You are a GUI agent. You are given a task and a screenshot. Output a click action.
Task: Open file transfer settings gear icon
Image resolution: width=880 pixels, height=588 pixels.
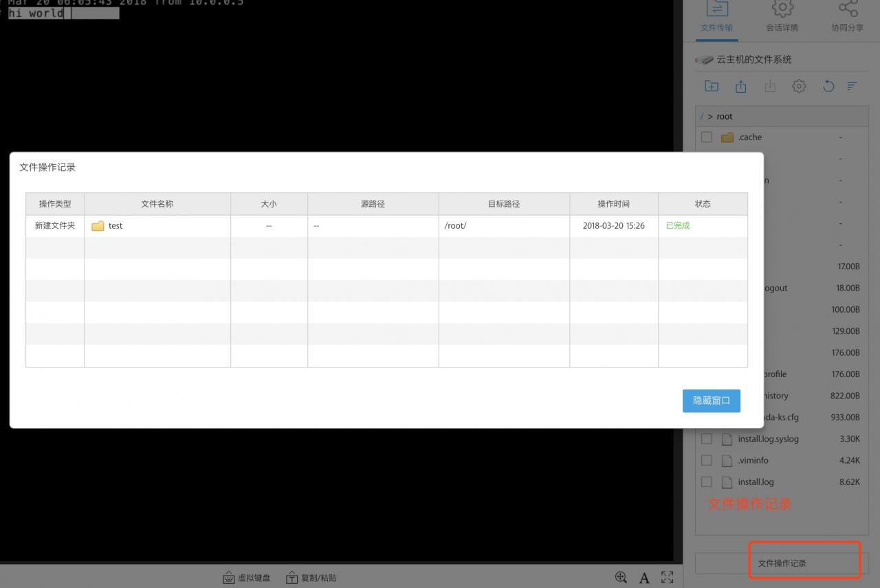coord(799,87)
